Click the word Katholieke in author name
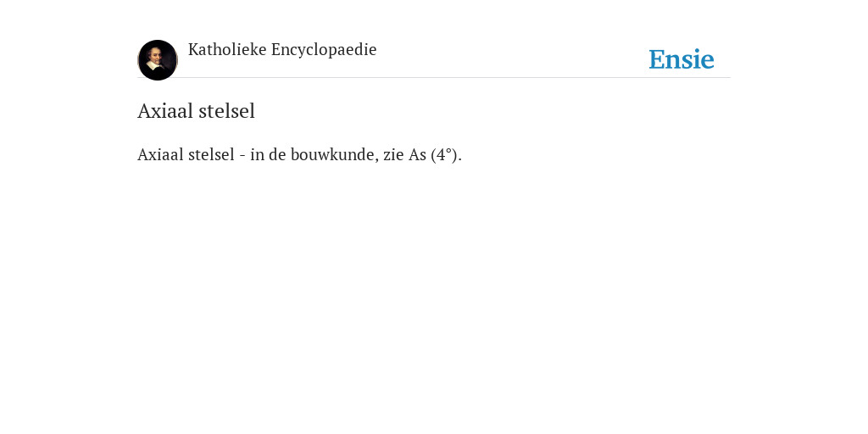The height and width of the screenshot is (434, 868). point(227,50)
